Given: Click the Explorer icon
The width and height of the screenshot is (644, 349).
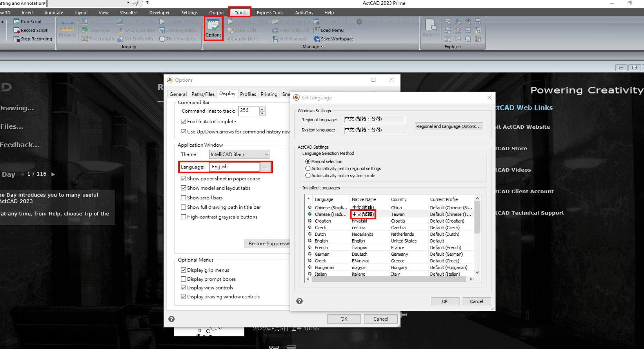Looking at the screenshot, I should click(431, 25).
